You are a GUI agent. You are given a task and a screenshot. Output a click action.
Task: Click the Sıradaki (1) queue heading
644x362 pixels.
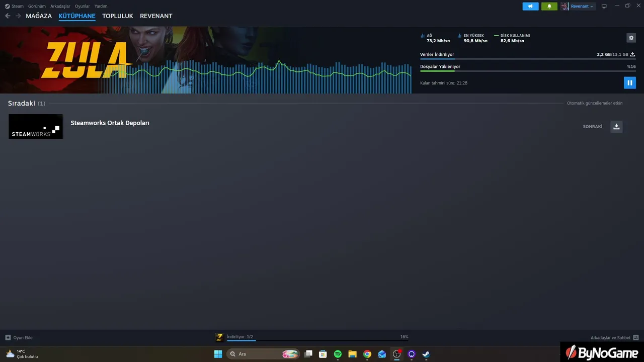[x=27, y=103]
